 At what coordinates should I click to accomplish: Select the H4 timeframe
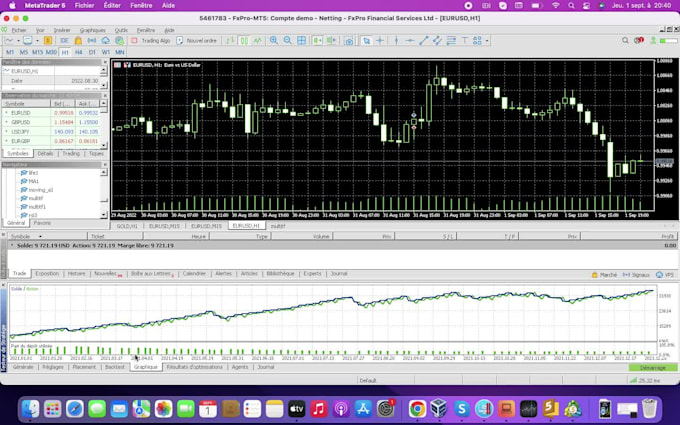[x=78, y=52]
